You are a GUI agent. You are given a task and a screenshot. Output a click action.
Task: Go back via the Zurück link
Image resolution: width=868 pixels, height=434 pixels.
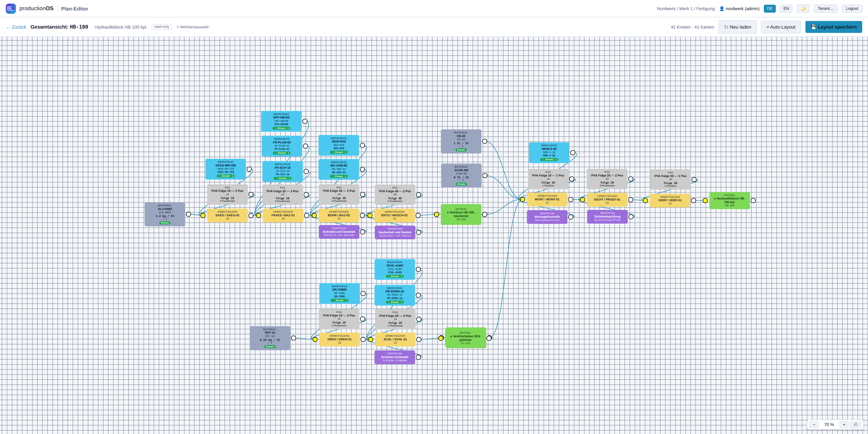click(x=16, y=27)
